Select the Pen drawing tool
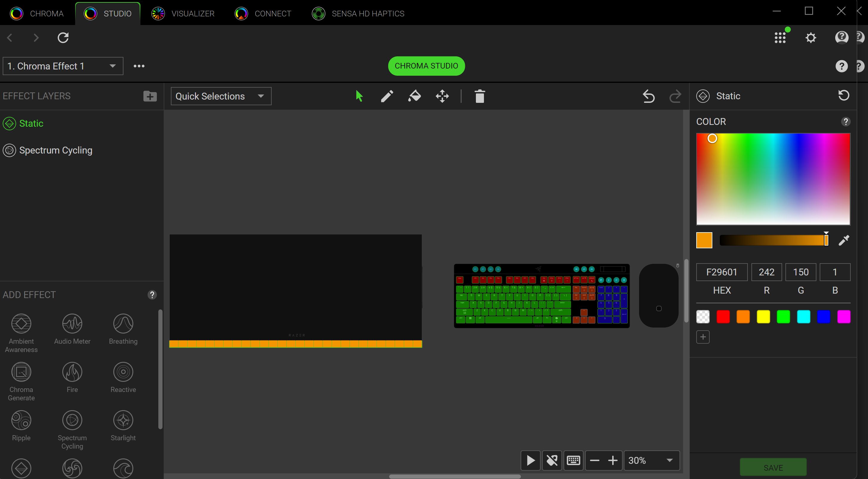The image size is (868, 479). 387,96
